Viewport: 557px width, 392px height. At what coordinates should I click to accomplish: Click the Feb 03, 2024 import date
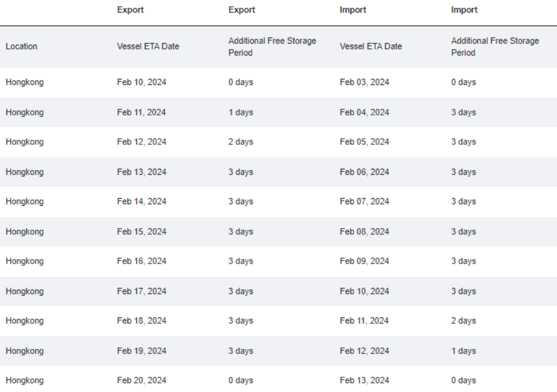pyautogui.click(x=364, y=83)
